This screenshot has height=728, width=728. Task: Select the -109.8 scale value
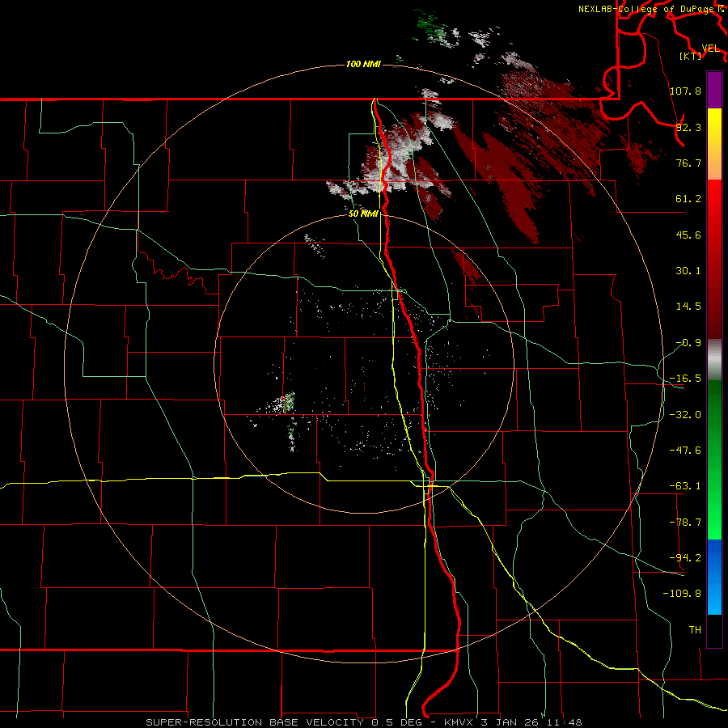point(683,594)
